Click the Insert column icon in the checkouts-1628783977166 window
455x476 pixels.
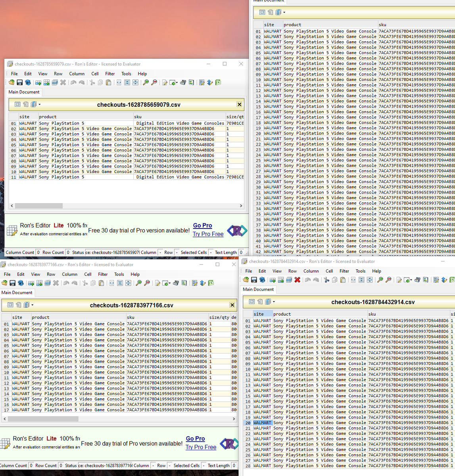(39, 283)
